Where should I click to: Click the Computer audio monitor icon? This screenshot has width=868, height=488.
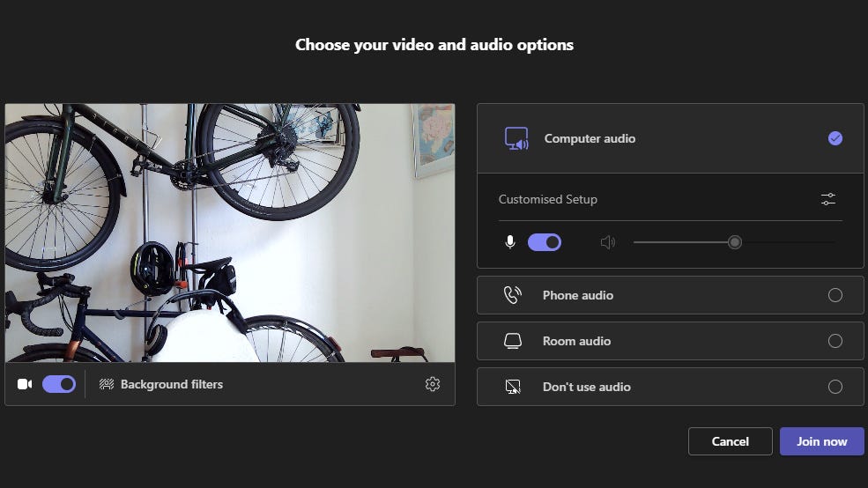click(x=516, y=138)
